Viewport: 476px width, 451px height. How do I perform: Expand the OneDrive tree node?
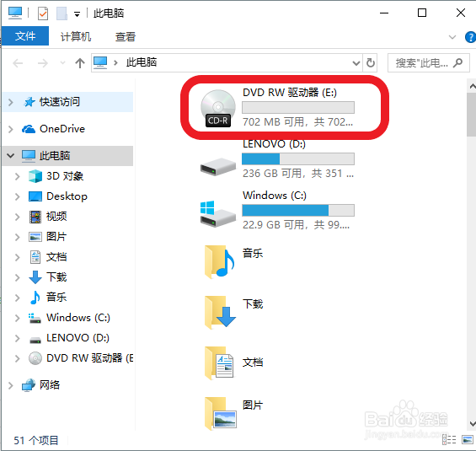coord(11,129)
